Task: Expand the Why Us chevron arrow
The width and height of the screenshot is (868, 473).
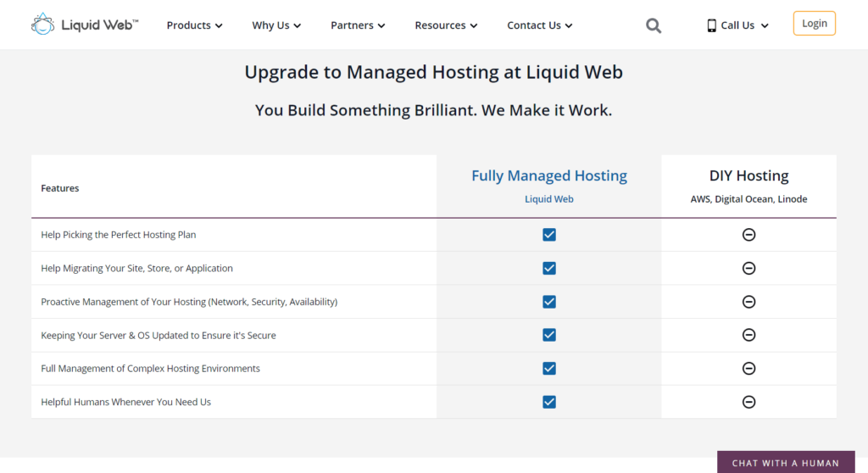Action: point(298,26)
